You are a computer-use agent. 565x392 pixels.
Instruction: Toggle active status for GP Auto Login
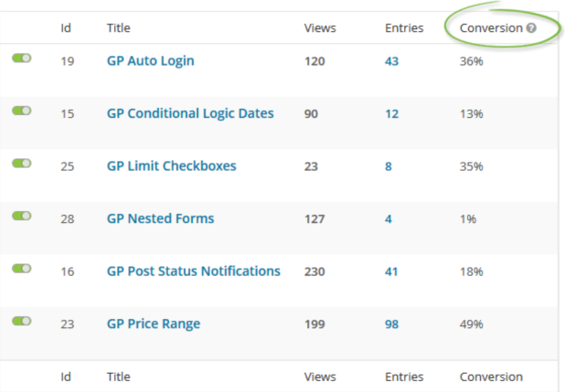tap(22, 58)
